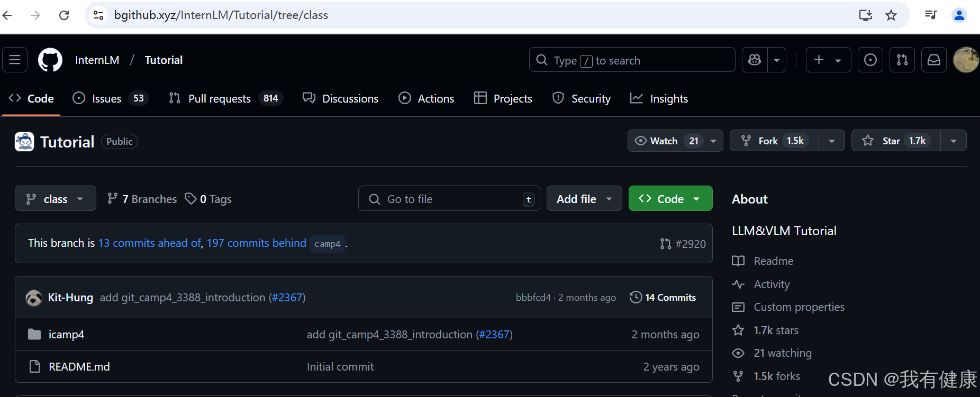
Task: Click the Go to file search field
Action: (x=449, y=199)
